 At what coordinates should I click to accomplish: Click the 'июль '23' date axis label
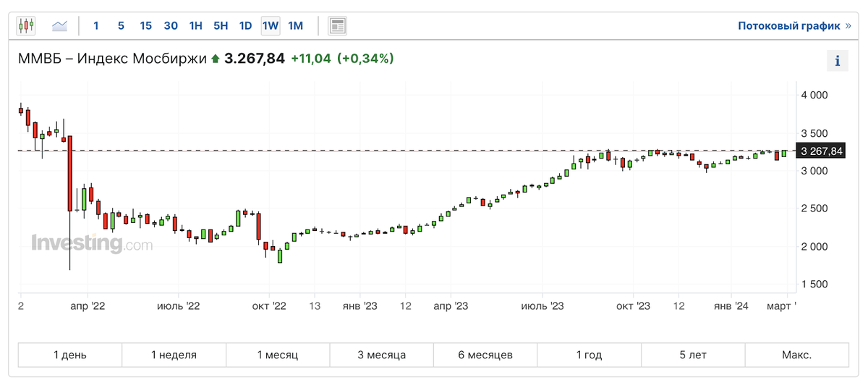(x=542, y=306)
